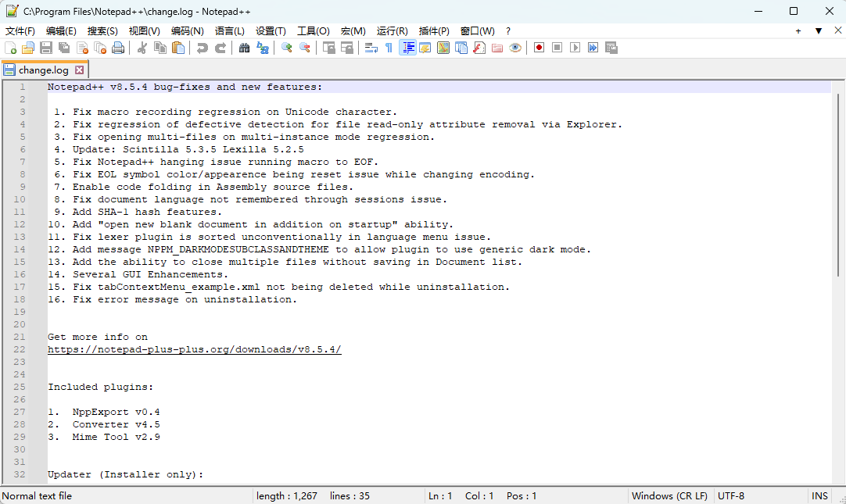The width and height of the screenshot is (846, 504).
Task: Open the 语言(L) menu
Action: (x=229, y=31)
